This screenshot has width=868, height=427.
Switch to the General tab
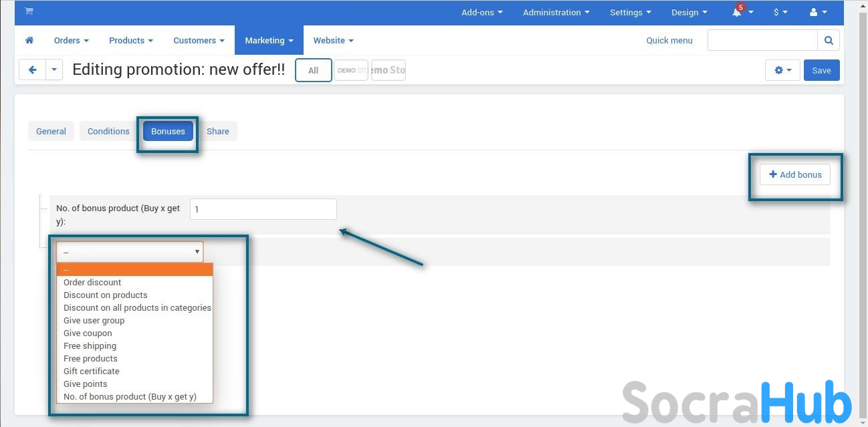point(51,131)
